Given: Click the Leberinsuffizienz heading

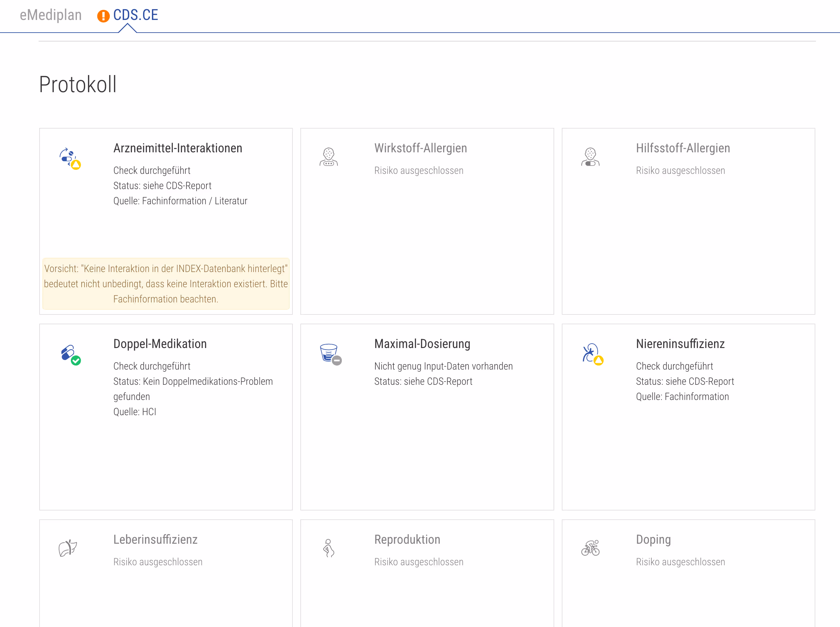Looking at the screenshot, I should [x=155, y=539].
